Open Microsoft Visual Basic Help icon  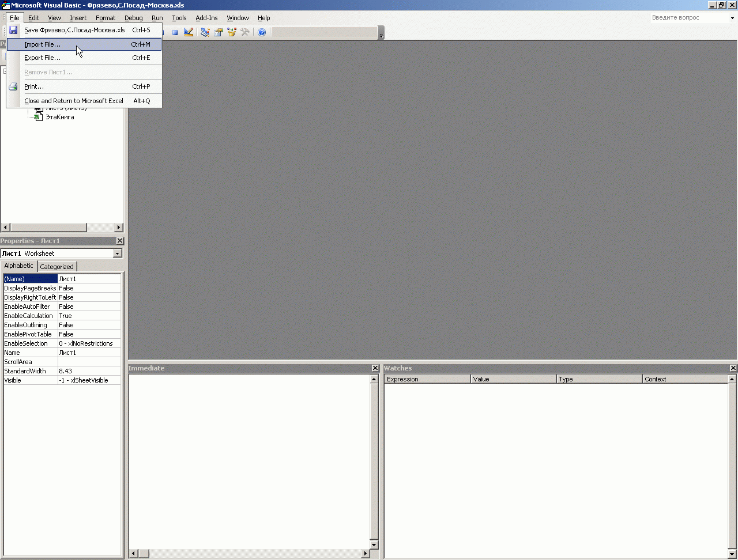262,32
